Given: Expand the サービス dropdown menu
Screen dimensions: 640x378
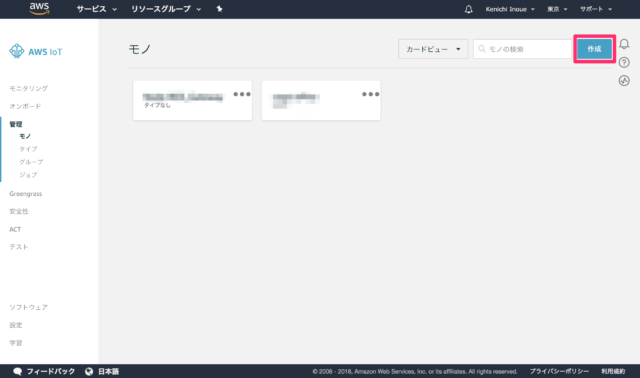Looking at the screenshot, I should pos(97,9).
